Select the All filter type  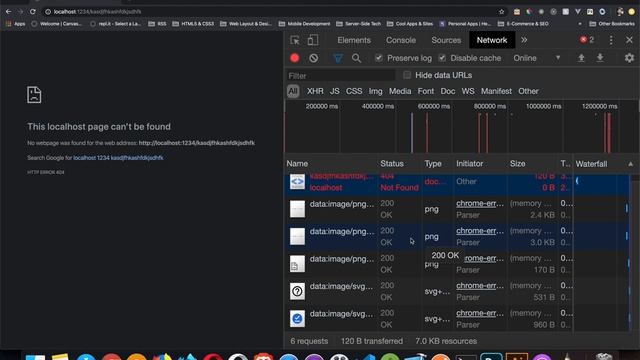[x=293, y=91]
